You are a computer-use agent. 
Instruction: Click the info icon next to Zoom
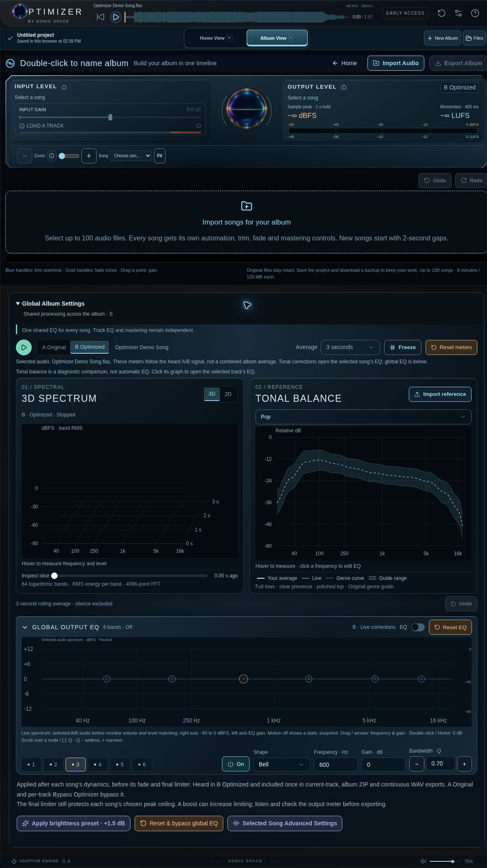pos(52,156)
